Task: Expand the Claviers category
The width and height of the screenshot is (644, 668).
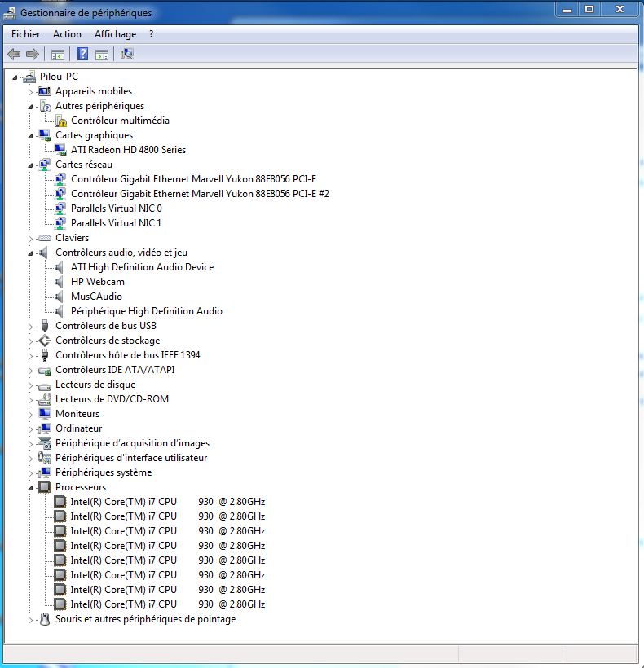Action: [30, 239]
